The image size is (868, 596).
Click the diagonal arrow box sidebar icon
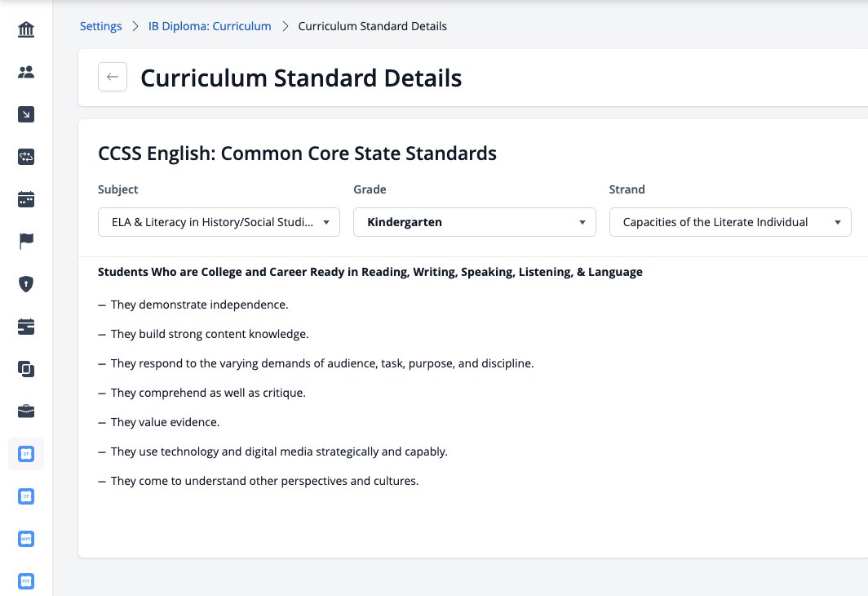pos(26,114)
